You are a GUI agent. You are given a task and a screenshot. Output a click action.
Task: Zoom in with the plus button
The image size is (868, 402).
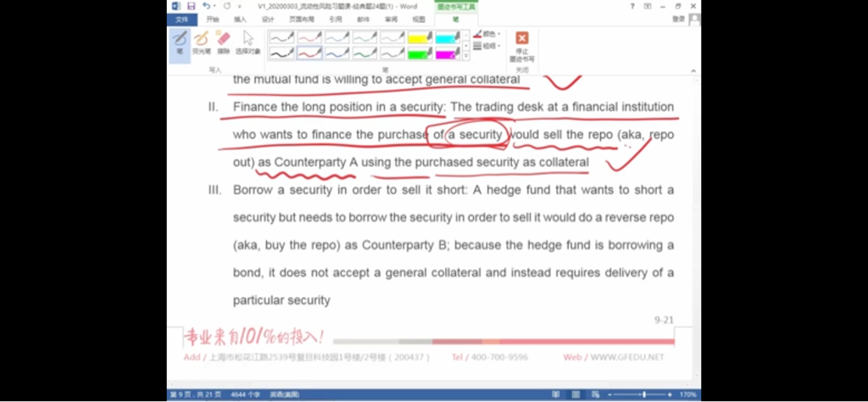[670, 395]
